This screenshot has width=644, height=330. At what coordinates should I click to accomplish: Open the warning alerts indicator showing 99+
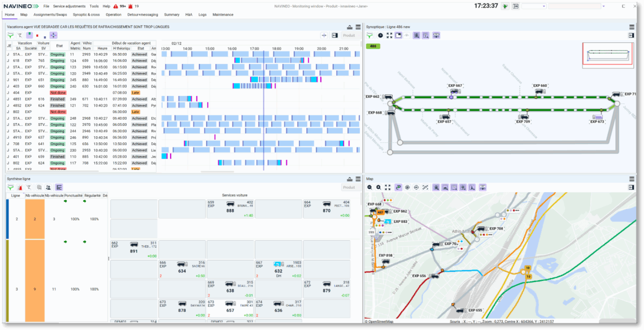click(120, 7)
